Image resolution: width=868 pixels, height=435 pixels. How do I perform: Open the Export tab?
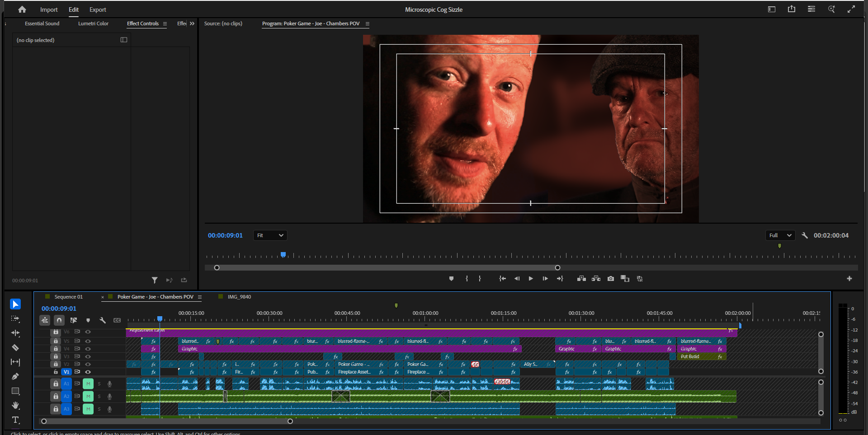coord(98,9)
